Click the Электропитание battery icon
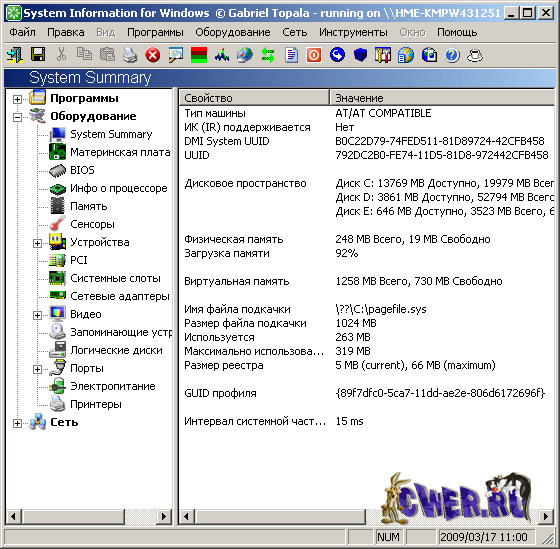The height and width of the screenshot is (549, 560). tap(57, 386)
